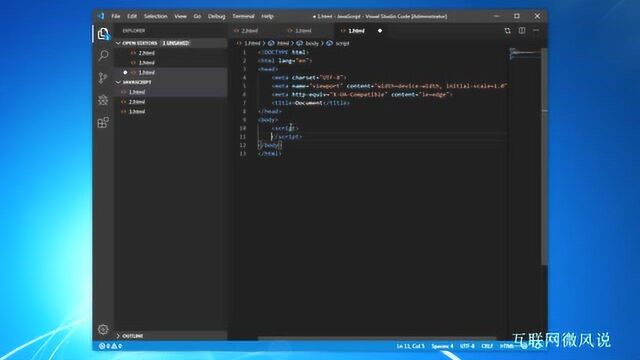Open the editor More Actions ellipsis
640x360 pixels.
coord(536,31)
